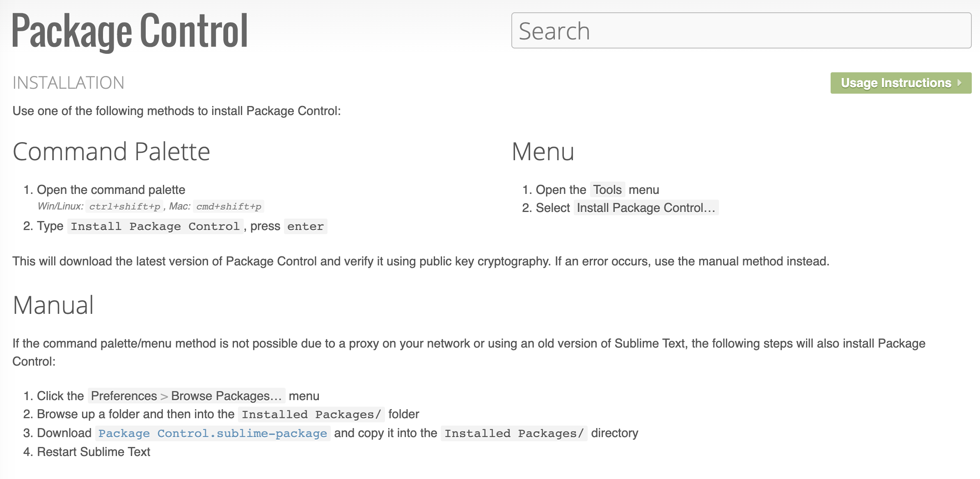The image size is (980, 479).
Task: Download the Package Control.sublime-package link
Action: 213,433
